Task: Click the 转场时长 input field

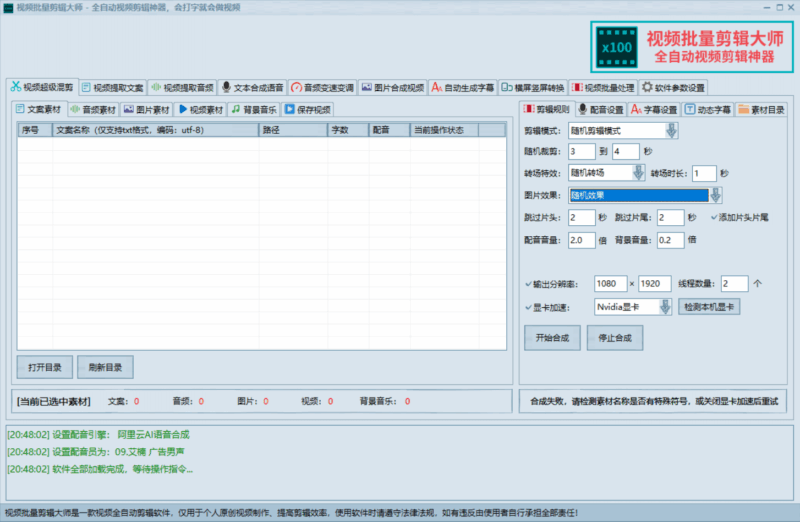Action: (704, 173)
